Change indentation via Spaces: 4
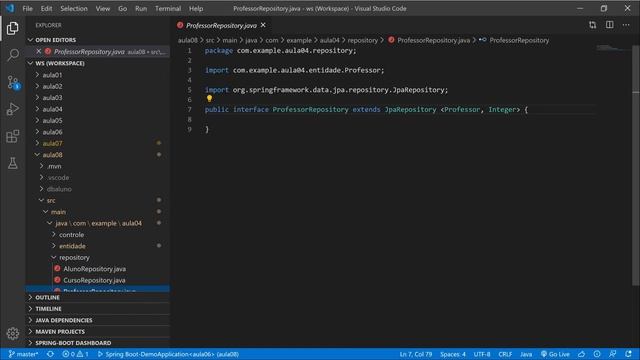Viewport: 640px width, 360px height. (453, 354)
